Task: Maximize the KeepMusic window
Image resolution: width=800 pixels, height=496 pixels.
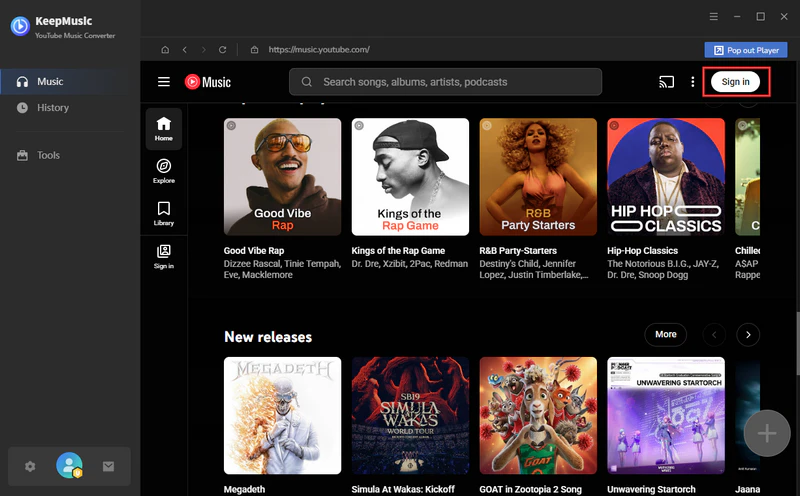Action: (x=760, y=17)
